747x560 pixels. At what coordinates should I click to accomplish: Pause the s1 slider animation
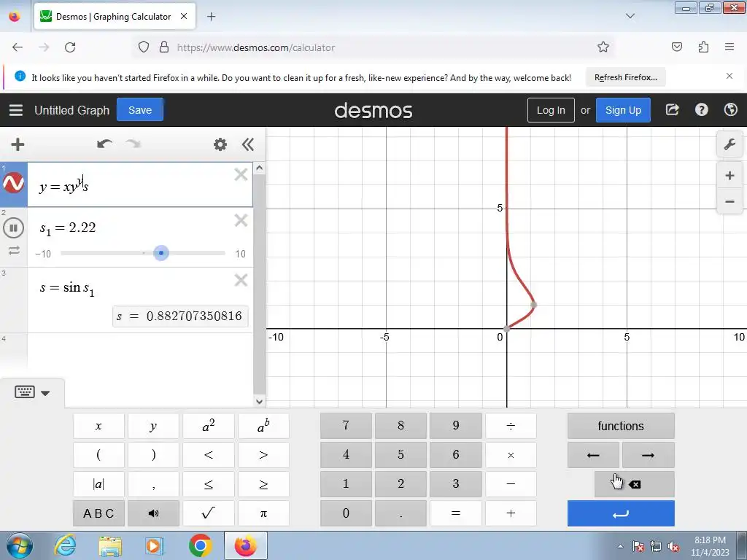click(x=13, y=227)
